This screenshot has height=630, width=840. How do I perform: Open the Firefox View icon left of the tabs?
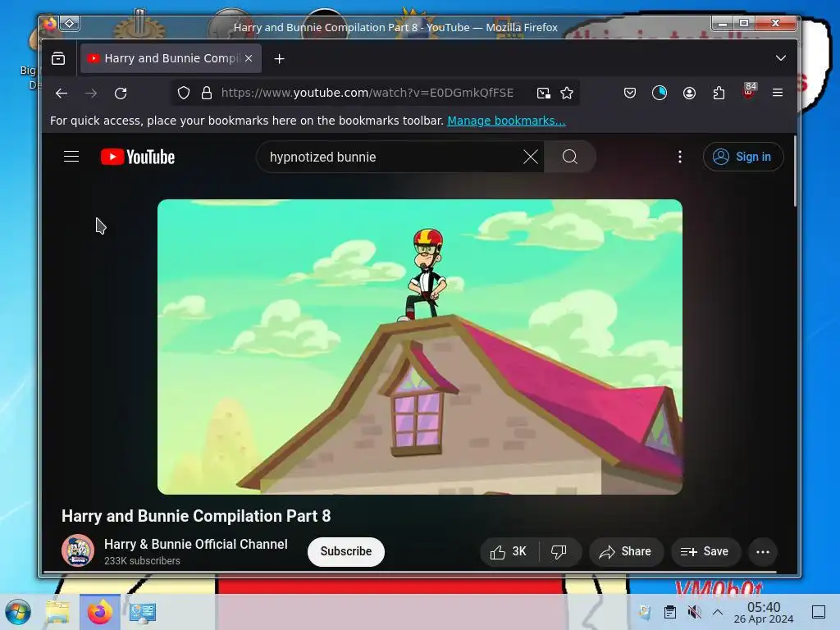pos(58,58)
